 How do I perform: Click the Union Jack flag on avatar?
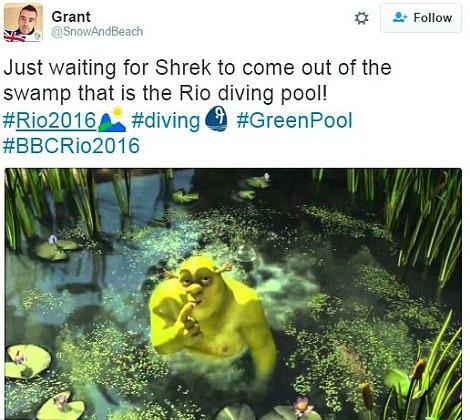14,36
